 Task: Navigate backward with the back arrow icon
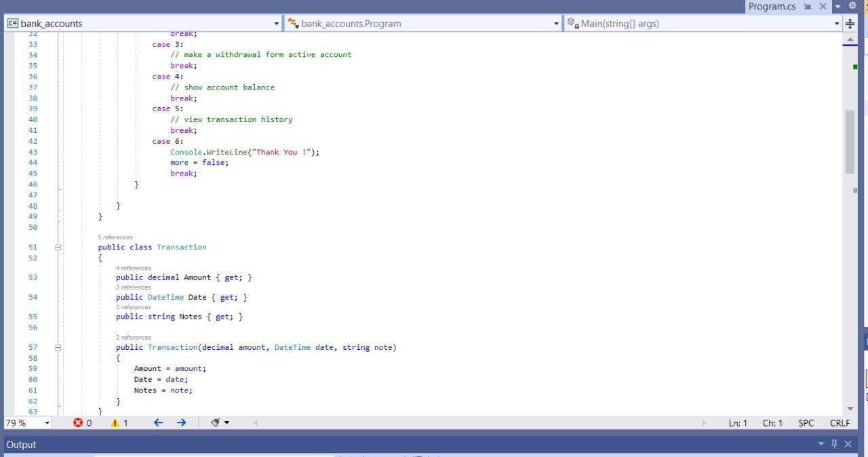(x=158, y=422)
